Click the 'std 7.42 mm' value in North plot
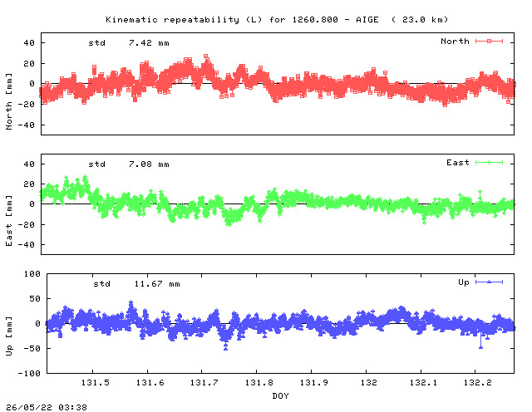This screenshot has width=532, height=412. pos(129,43)
